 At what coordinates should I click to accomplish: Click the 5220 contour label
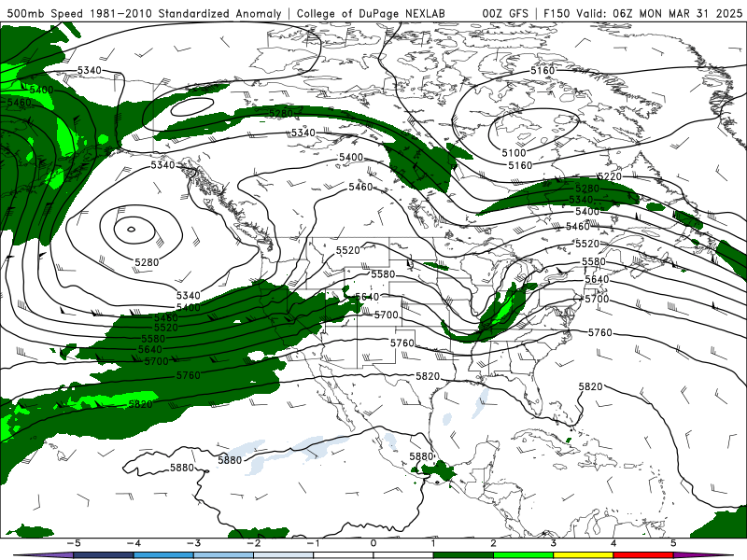pos(610,176)
